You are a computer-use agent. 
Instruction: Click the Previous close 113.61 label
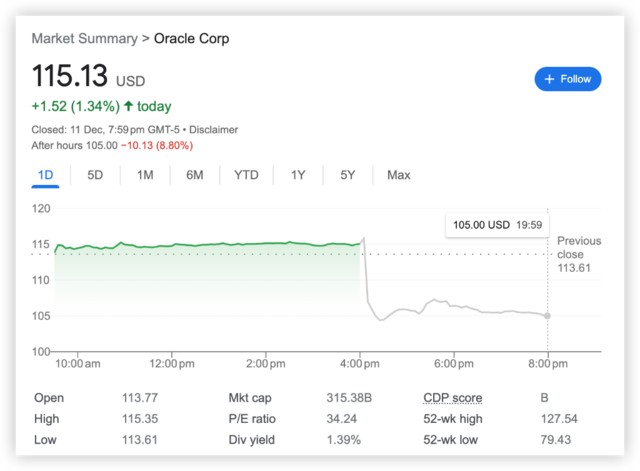click(579, 254)
